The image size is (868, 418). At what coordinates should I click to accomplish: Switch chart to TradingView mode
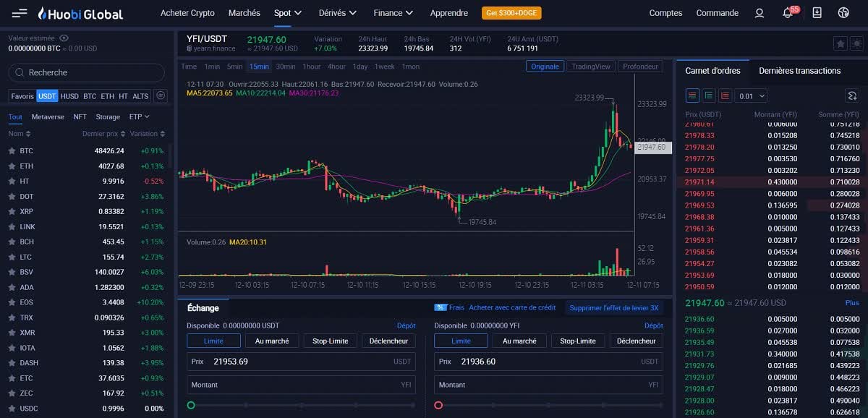coord(591,67)
